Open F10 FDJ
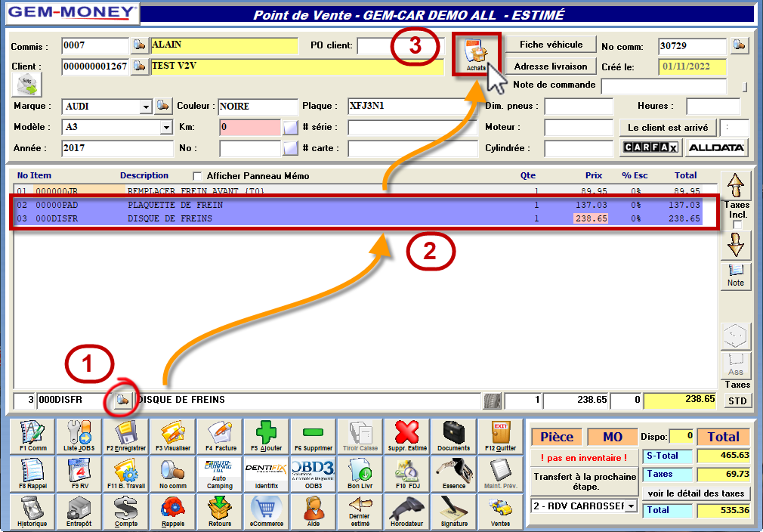This screenshot has height=532, width=763. [406, 474]
